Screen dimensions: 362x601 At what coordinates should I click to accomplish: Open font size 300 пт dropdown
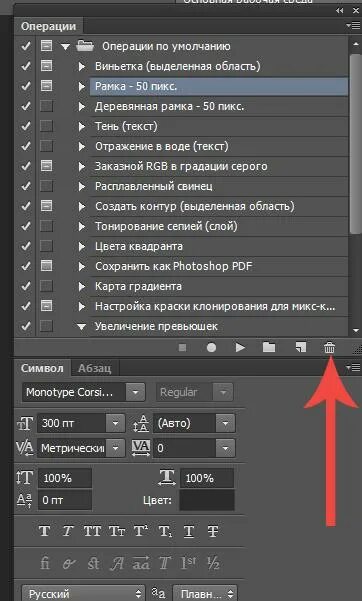click(115, 423)
